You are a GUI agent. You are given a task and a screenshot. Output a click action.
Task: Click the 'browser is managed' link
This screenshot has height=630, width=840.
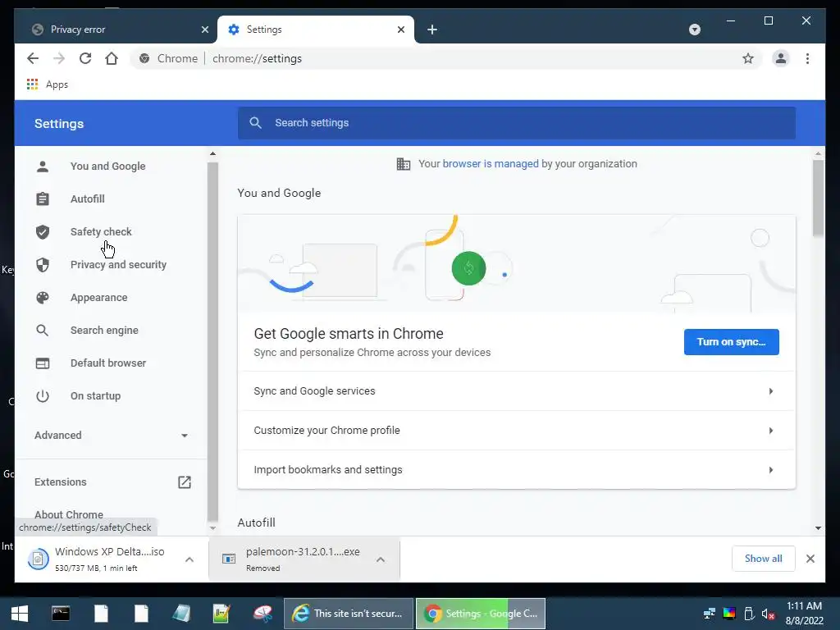pyautogui.click(x=491, y=164)
